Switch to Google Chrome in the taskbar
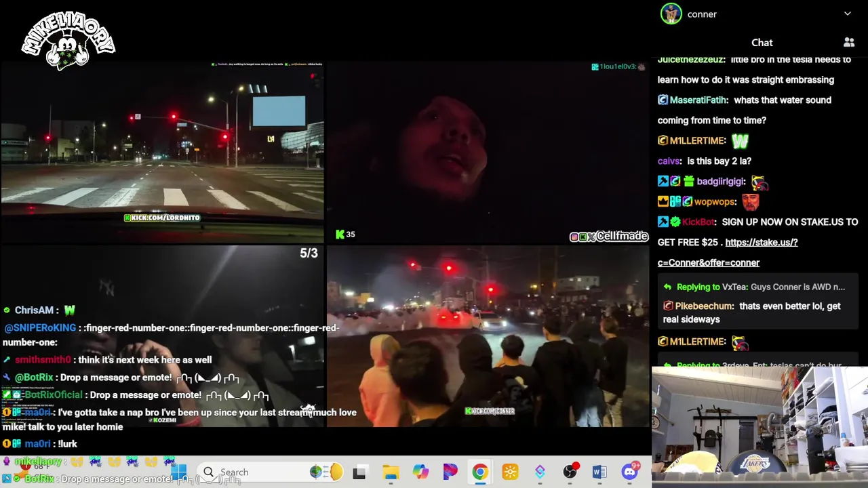 [480, 472]
